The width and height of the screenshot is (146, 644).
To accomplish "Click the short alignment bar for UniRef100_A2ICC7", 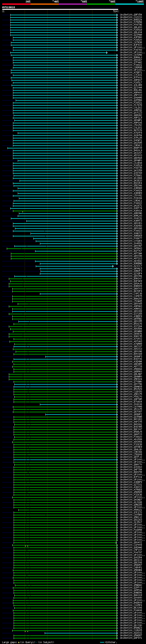I will click(75, 266).
